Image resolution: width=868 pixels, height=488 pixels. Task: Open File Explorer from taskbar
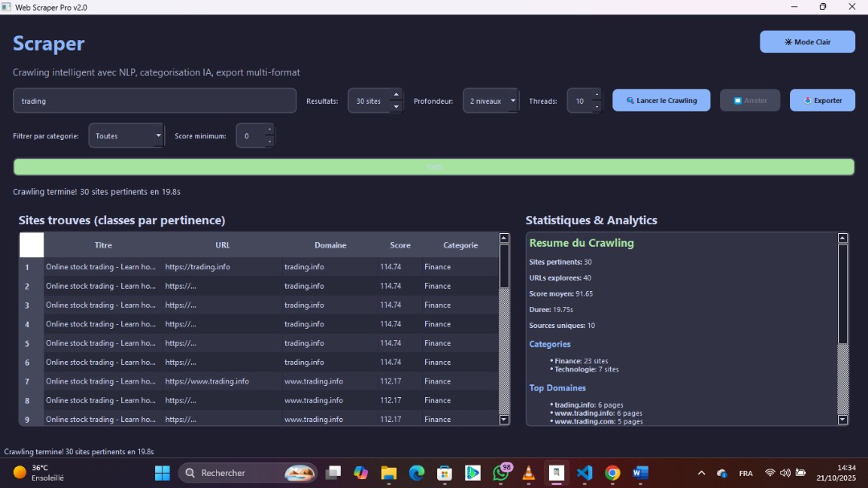point(389,473)
